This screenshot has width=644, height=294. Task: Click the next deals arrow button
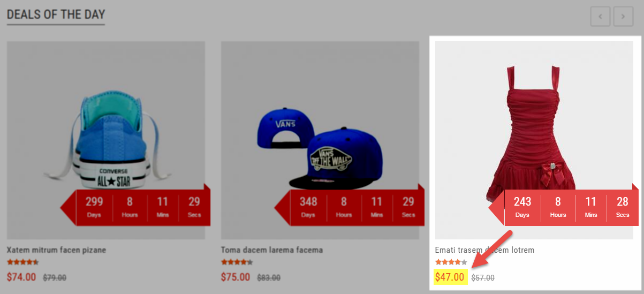click(x=623, y=17)
